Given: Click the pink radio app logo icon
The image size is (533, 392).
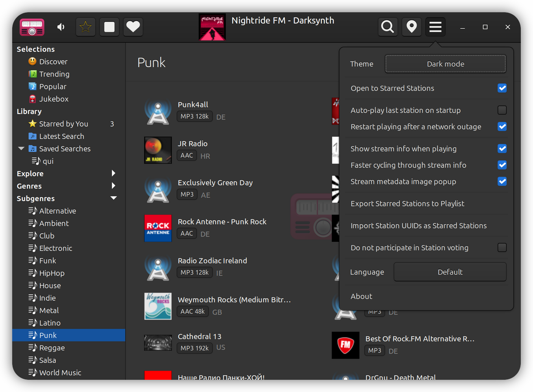Looking at the screenshot, I should pyautogui.click(x=32, y=27).
